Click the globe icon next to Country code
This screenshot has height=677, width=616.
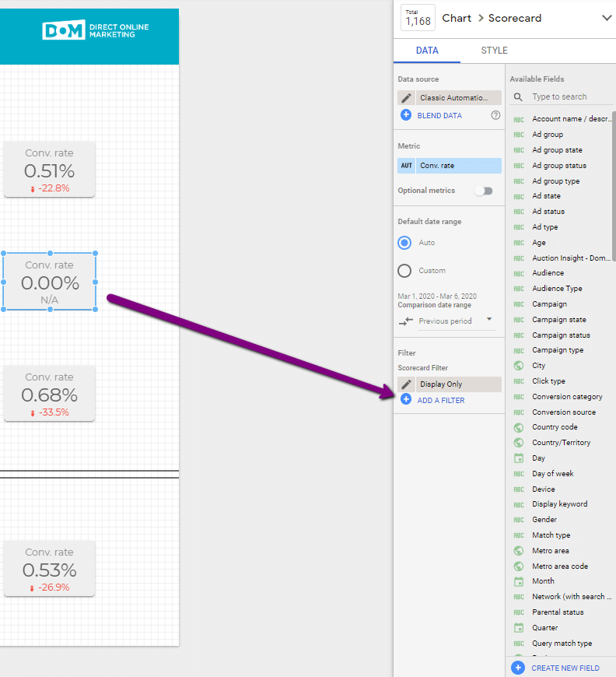pos(519,427)
